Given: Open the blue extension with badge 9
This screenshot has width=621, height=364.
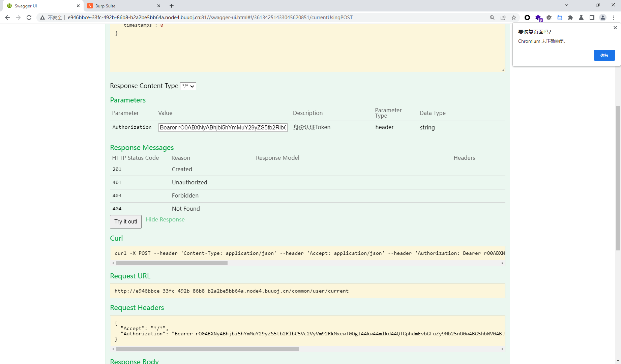Looking at the screenshot, I should point(538,18).
